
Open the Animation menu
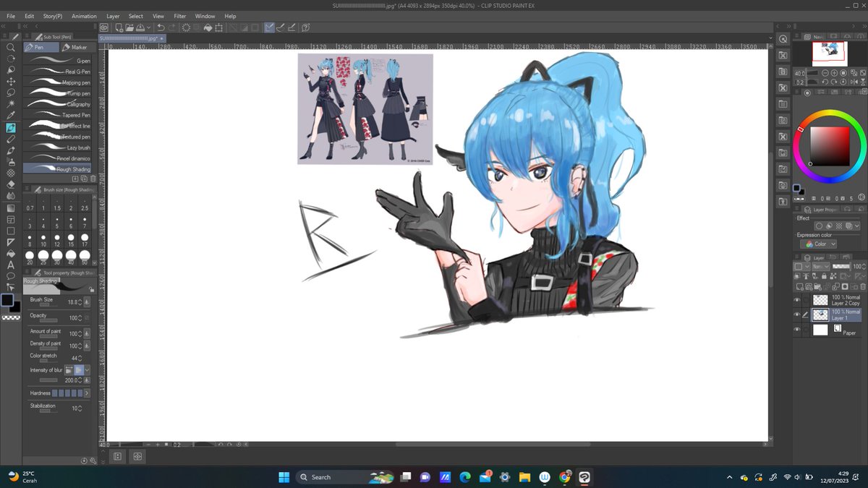84,16
